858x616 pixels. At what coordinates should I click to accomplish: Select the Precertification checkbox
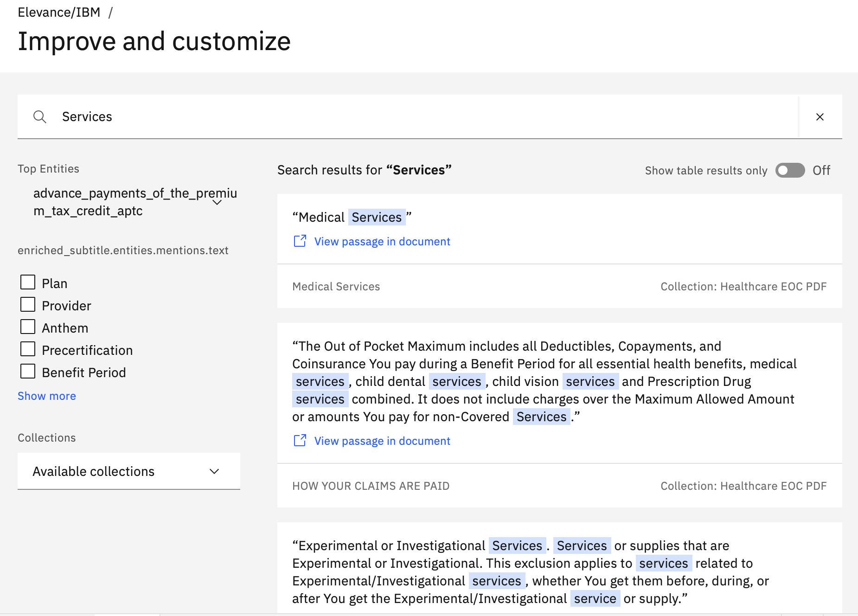(x=28, y=349)
